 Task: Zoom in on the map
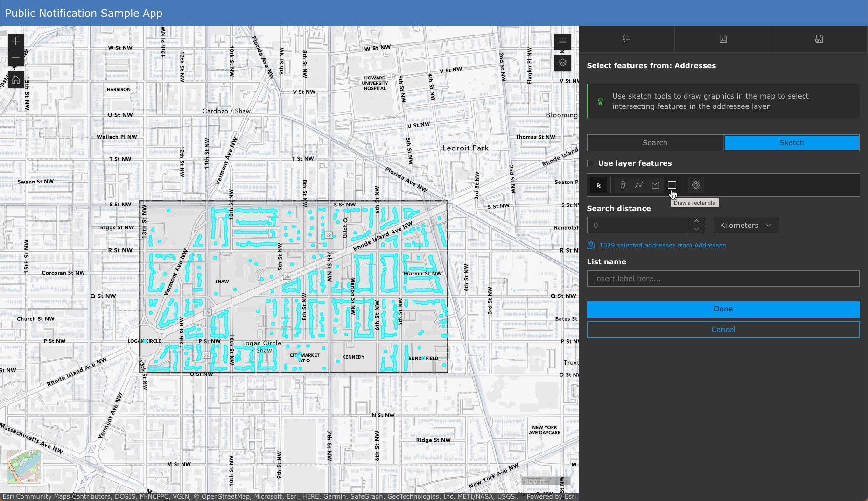click(x=15, y=41)
